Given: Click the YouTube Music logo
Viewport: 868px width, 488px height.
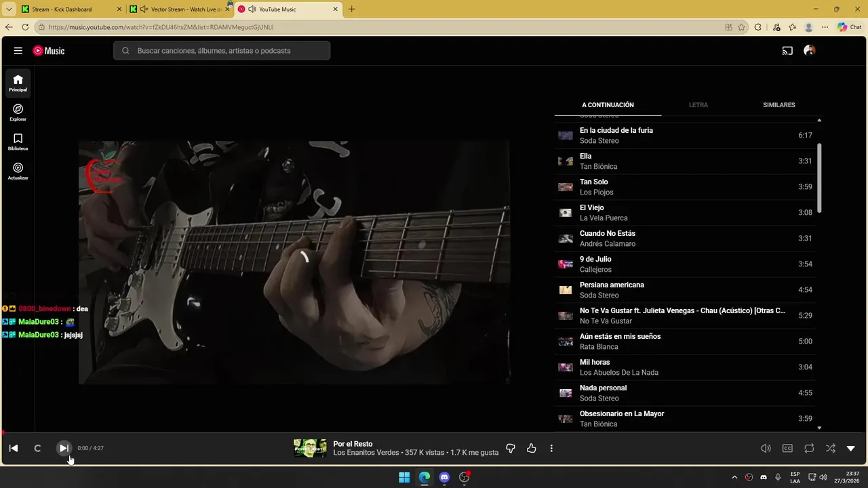Looking at the screenshot, I should pos(49,51).
